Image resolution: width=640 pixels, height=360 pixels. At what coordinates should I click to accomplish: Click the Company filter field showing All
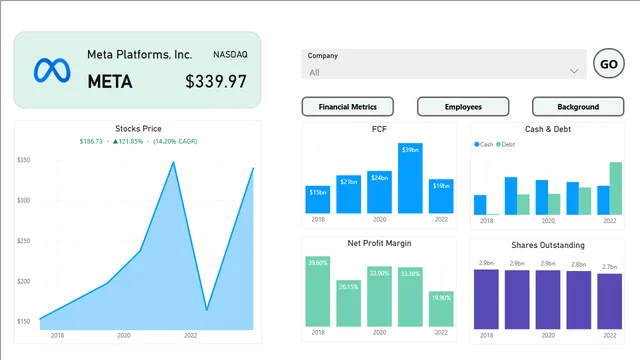444,64
